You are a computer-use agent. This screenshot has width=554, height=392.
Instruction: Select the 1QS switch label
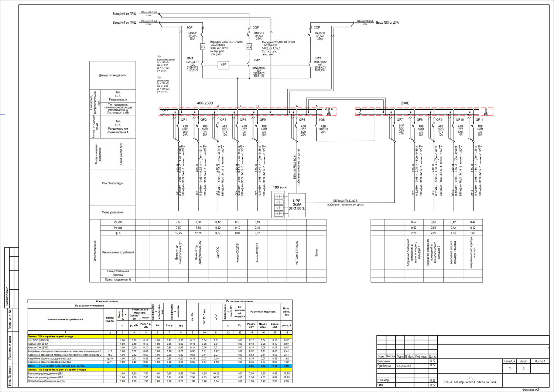[322, 120]
